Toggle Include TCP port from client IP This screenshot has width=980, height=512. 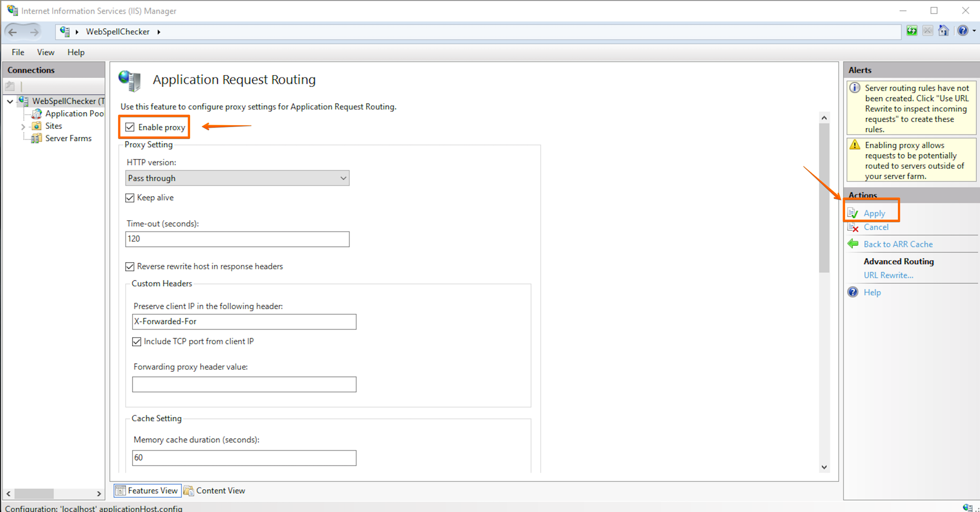point(137,341)
